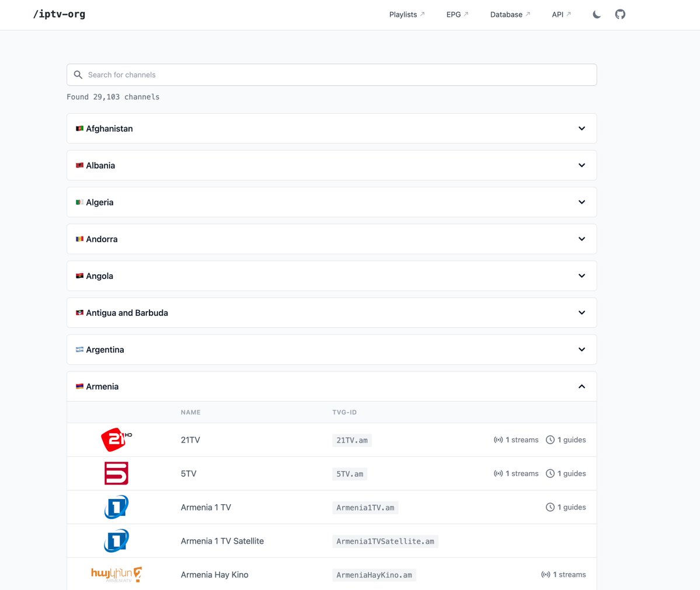Click the Angola country name
The height and width of the screenshot is (590, 700).
(100, 276)
